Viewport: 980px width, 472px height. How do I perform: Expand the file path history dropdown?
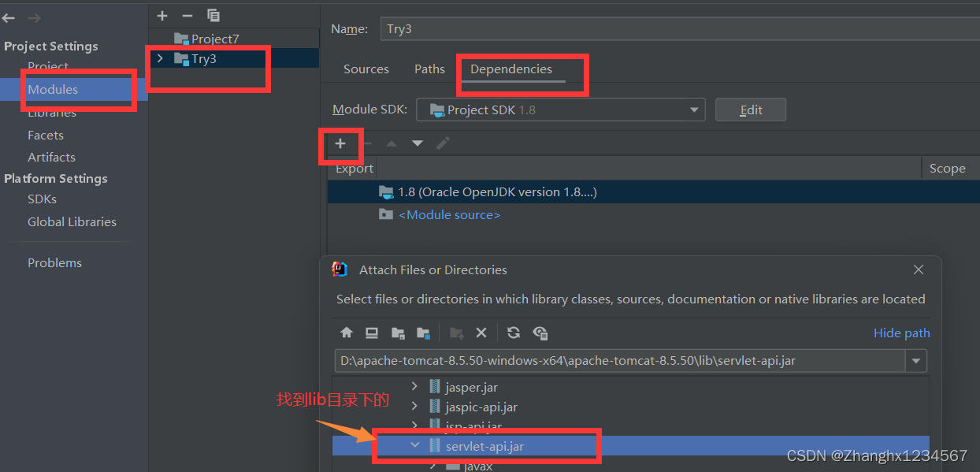click(x=916, y=360)
